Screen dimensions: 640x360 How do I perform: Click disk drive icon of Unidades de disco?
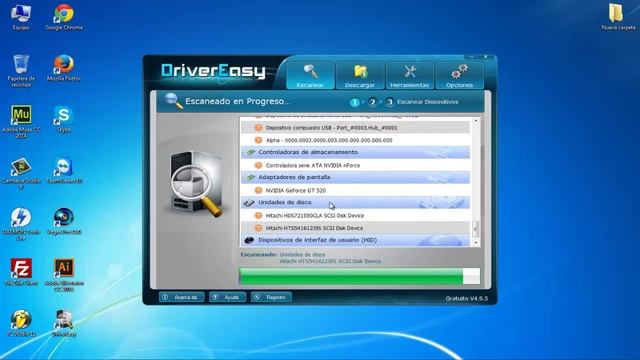[249, 203]
